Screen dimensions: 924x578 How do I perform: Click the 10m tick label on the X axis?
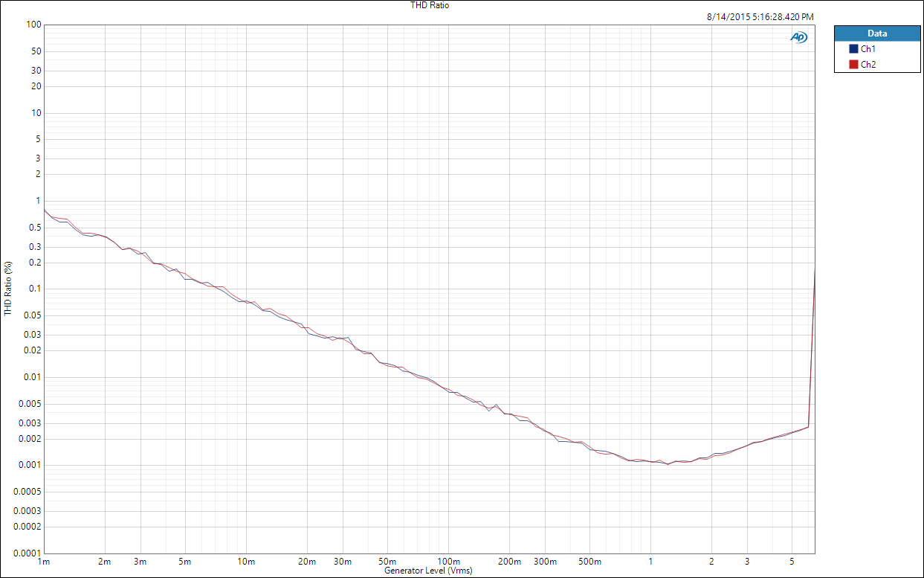[246, 562]
